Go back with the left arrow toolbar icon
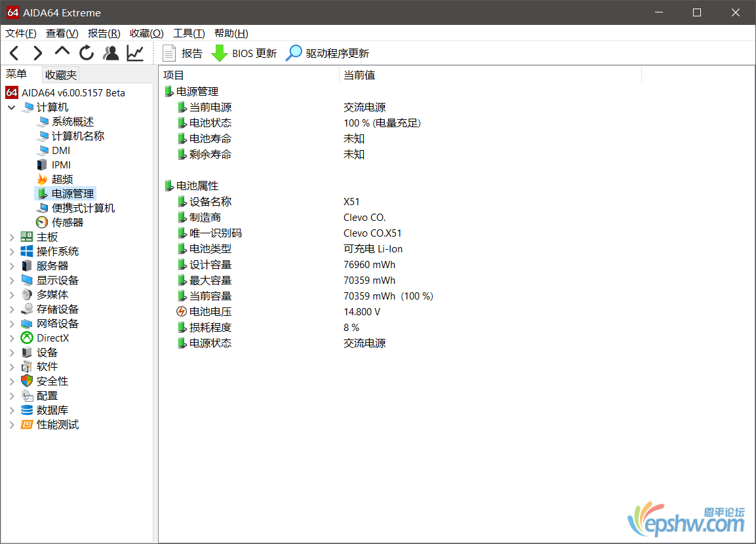756x544 pixels. (14, 53)
